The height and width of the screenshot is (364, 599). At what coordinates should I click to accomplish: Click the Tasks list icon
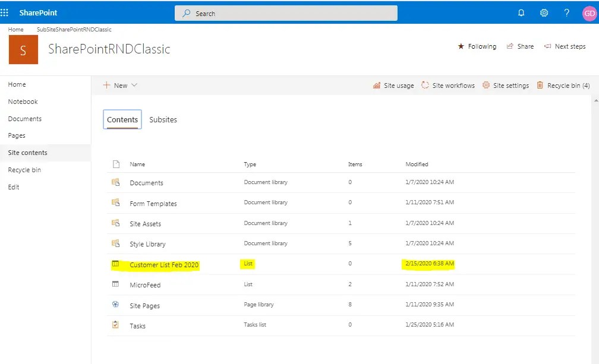(115, 326)
